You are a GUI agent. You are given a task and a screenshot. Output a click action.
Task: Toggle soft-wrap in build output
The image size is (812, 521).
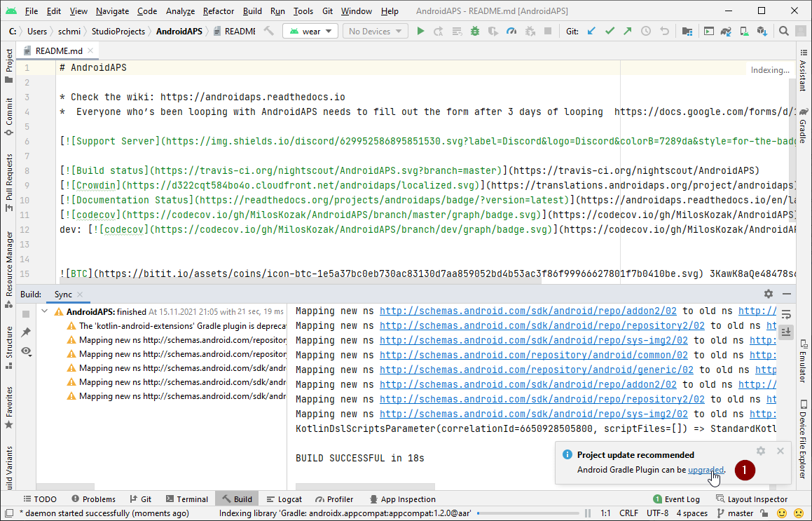pos(786,315)
